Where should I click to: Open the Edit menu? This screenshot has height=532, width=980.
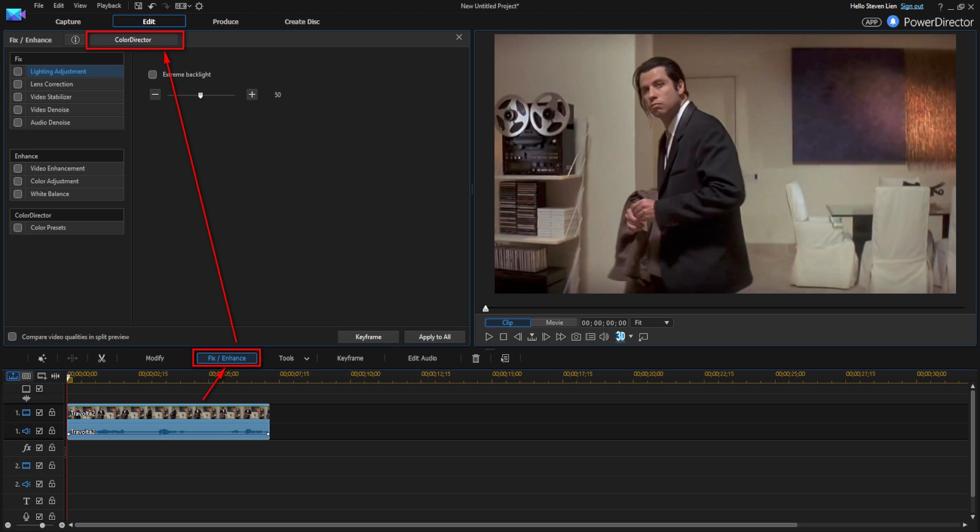click(59, 6)
